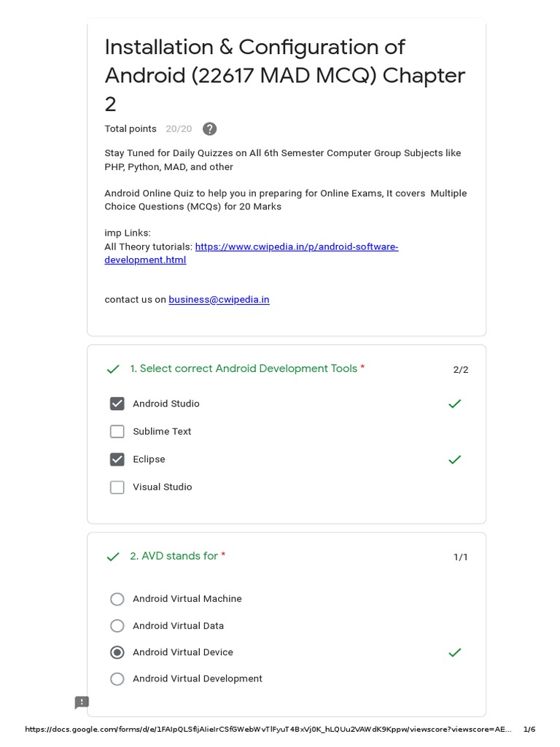Click the correct-answer tick next to Android Studio

455,403
